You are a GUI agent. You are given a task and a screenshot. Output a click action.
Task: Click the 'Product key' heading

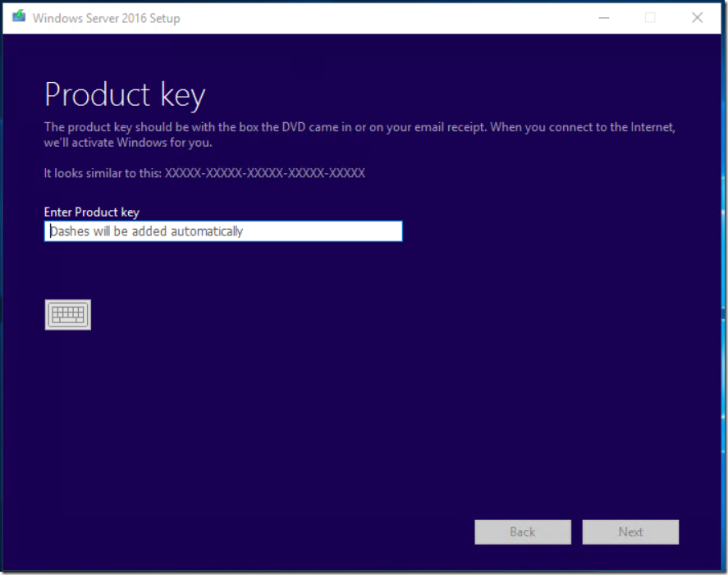pos(125,95)
